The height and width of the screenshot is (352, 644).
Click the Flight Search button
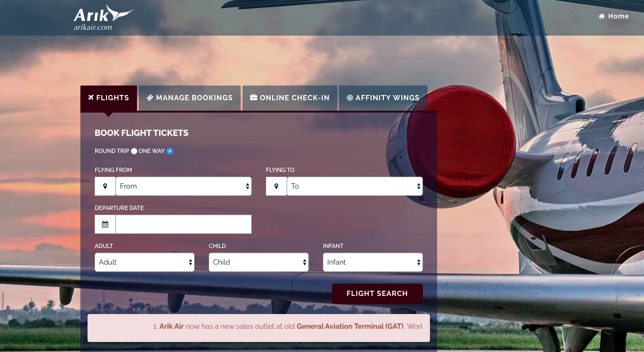pyautogui.click(x=377, y=294)
